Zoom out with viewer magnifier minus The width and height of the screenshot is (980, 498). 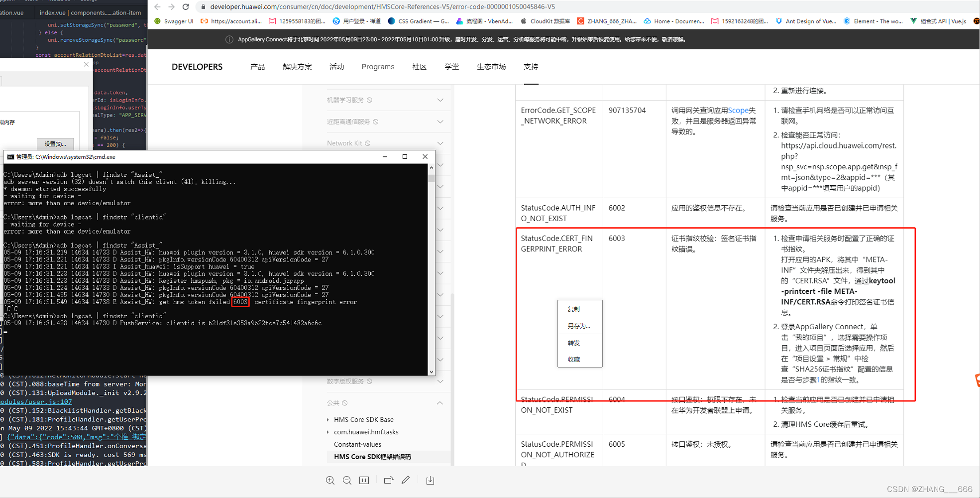click(347, 480)
